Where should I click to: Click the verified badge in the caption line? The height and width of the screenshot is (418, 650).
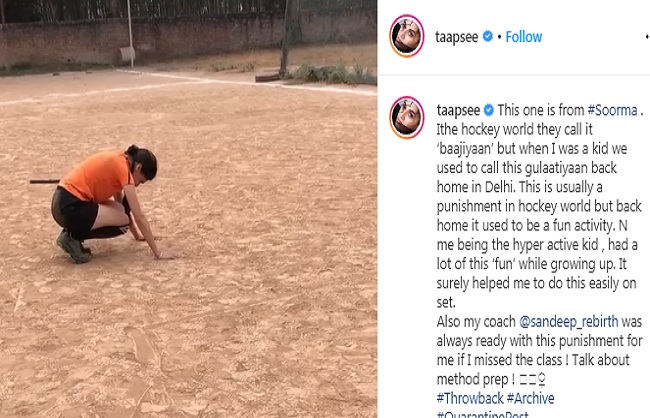click(489, 110)
